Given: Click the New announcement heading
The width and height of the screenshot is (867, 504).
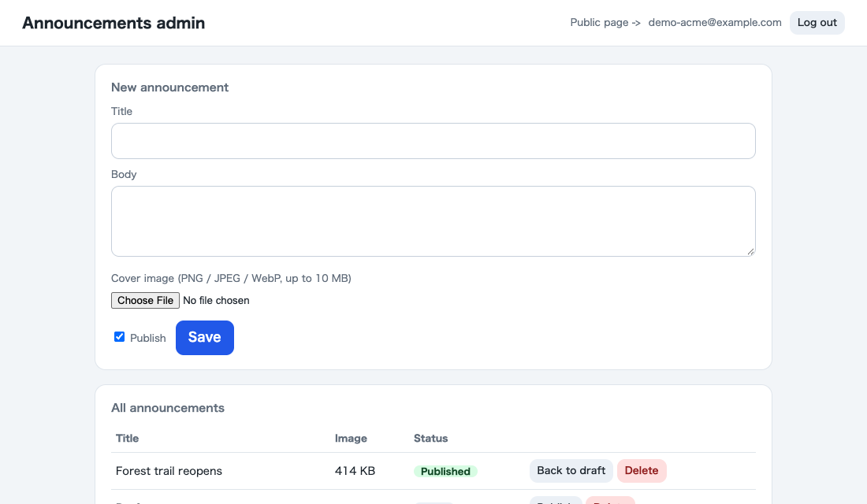Looking at the screenshot, I should coord(169,87).
